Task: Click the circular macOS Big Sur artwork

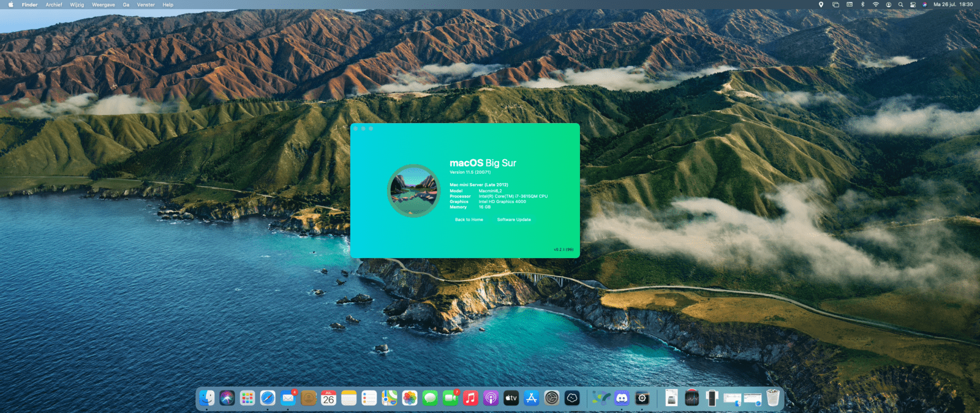Action: tap(414, 190)
